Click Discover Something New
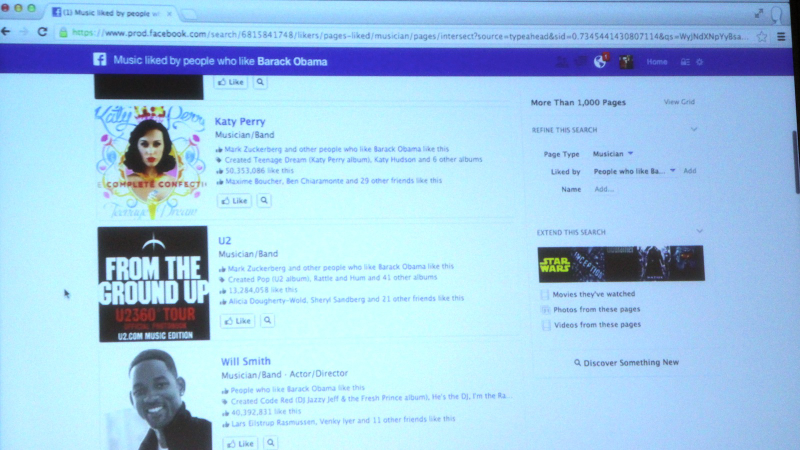This screenshot has width=800, height=450. pos(627,363)
